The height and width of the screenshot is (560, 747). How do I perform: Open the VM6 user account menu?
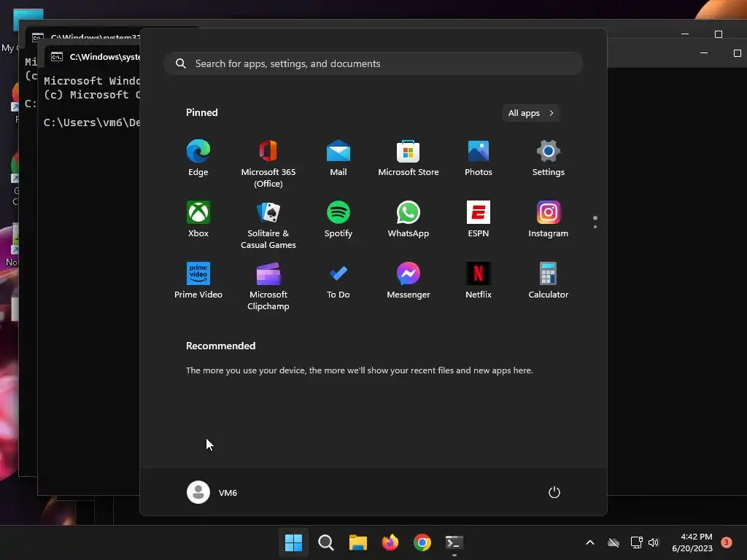pos(212,492)
